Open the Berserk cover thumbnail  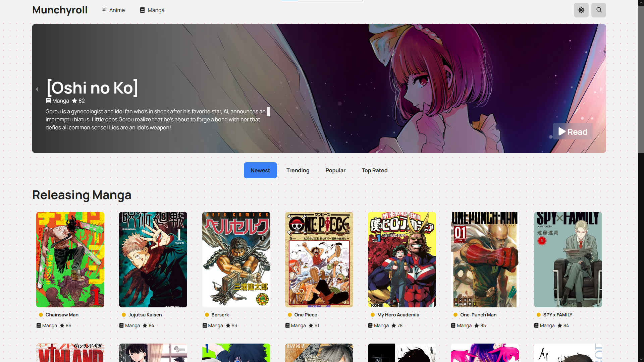coord(236,259)
